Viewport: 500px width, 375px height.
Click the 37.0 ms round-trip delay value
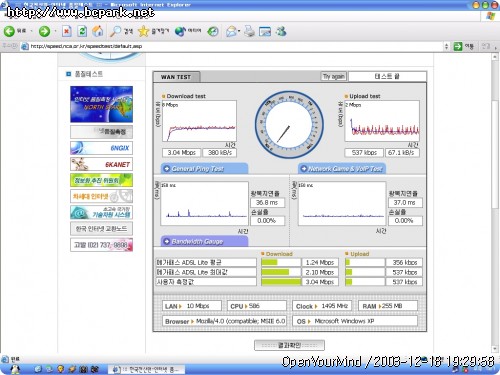pyautogui.click(x=405, y=203)
